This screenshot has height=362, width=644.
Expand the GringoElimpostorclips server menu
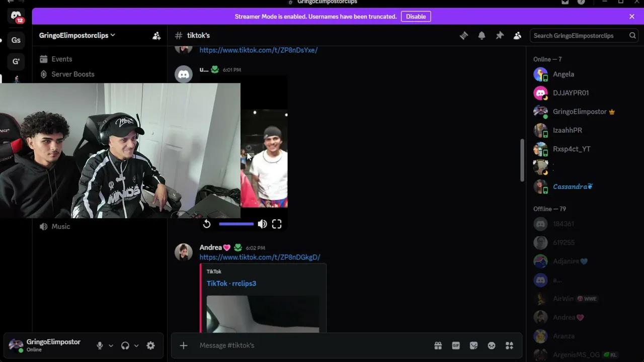pyautogui.click(x=77, y=36)
